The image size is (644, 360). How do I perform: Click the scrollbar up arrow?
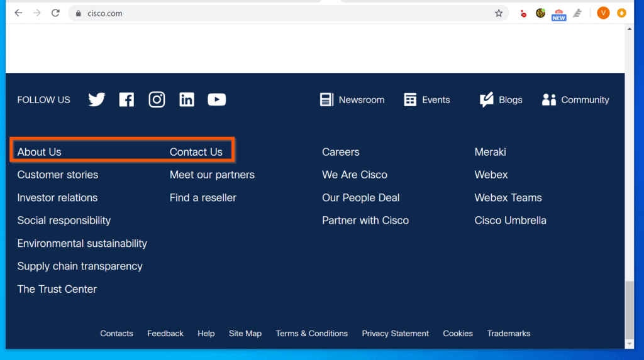[629, 29]
